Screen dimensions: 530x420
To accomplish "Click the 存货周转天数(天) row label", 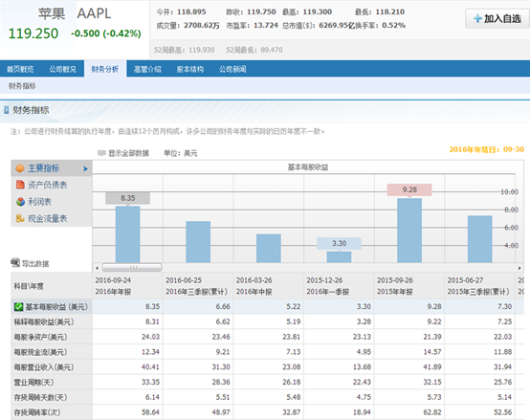I will [x=40, y=397].
